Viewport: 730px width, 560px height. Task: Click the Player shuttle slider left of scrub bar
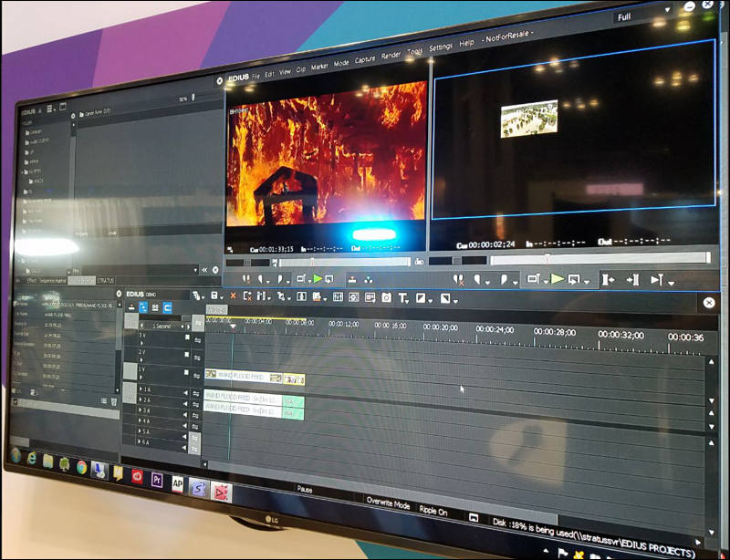click(x=247, y=263)
